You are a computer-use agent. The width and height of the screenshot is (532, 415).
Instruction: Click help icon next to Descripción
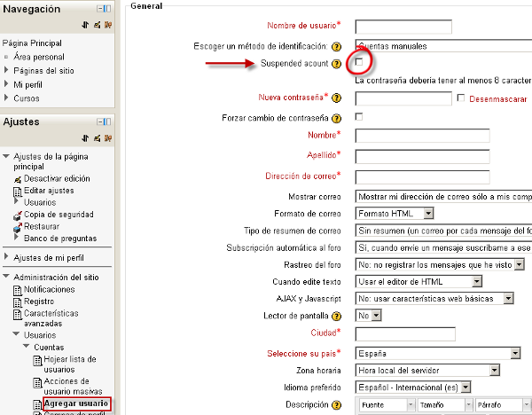tap(336, 404)
